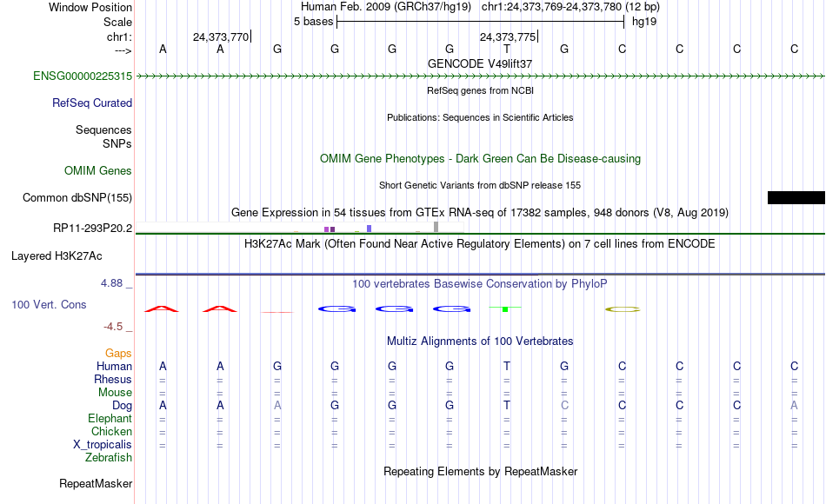Click Short Genetic Variants dbSNP title
The image size is (826, 504).
pyautogui.click(x=480, y=185)
